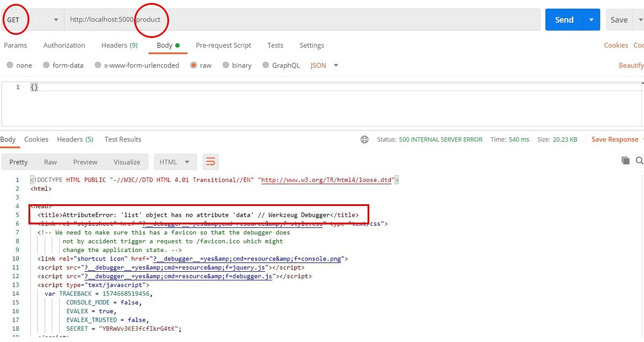
Task: Click the DOCTYPE declaration on line 1
Action: point(215,180)
